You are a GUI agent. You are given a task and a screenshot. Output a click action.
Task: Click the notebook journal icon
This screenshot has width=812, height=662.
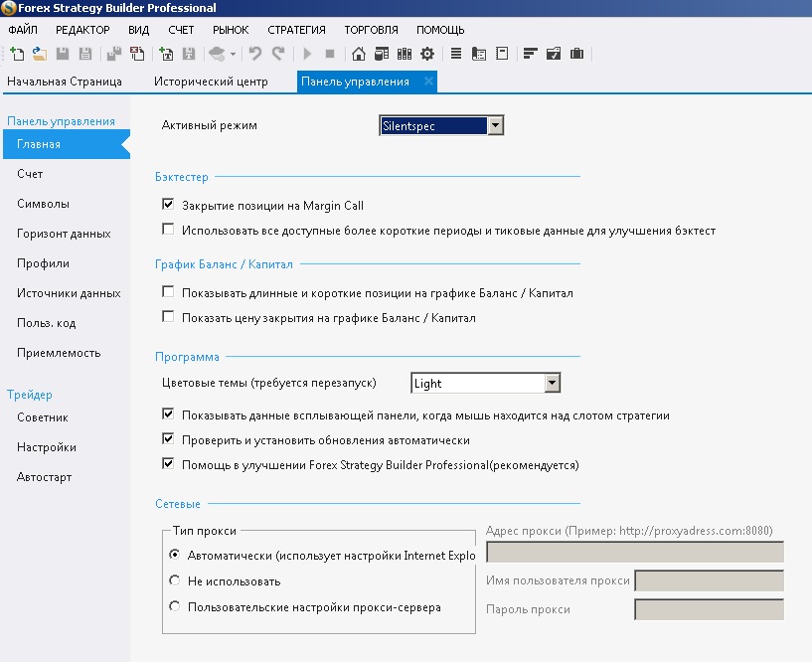(502, 54)
